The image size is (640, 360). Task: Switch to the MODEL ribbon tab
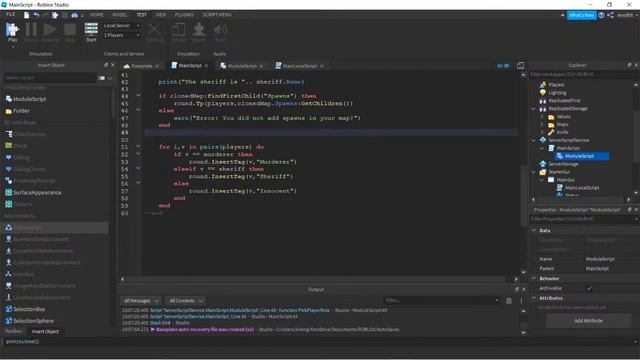120,15
